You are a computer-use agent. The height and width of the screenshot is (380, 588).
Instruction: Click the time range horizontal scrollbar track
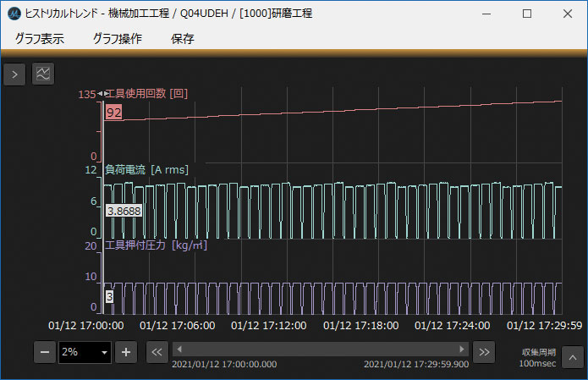tap(320, 349)
